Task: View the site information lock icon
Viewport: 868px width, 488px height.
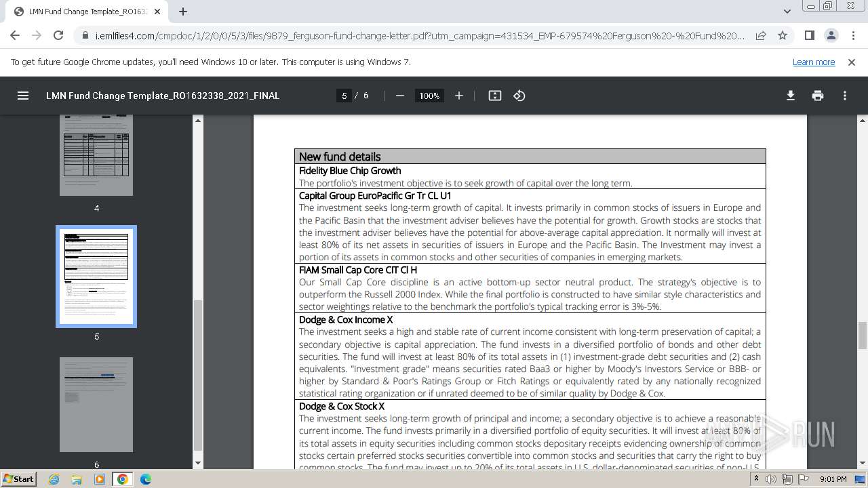Action: pyautogui.click(x=85, y=35)
